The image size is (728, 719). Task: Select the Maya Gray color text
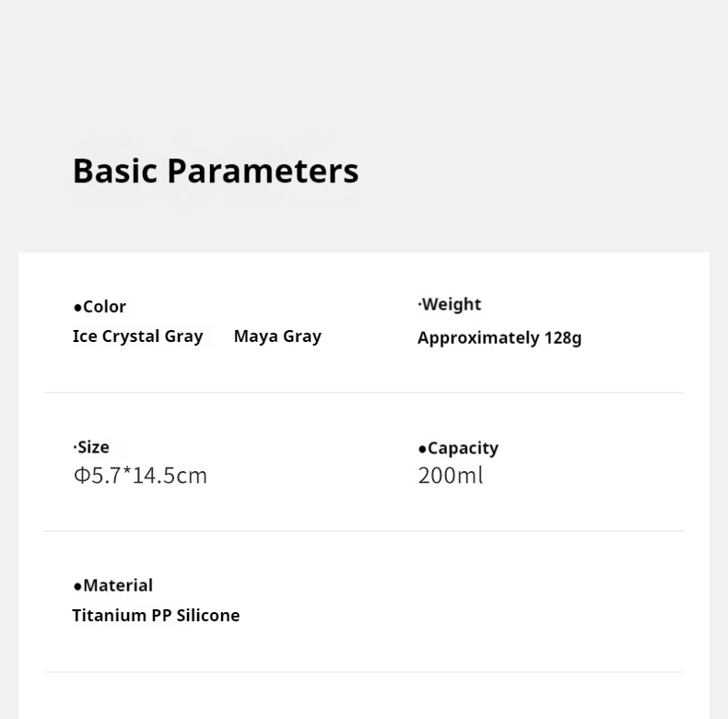[x=277, y=336]
